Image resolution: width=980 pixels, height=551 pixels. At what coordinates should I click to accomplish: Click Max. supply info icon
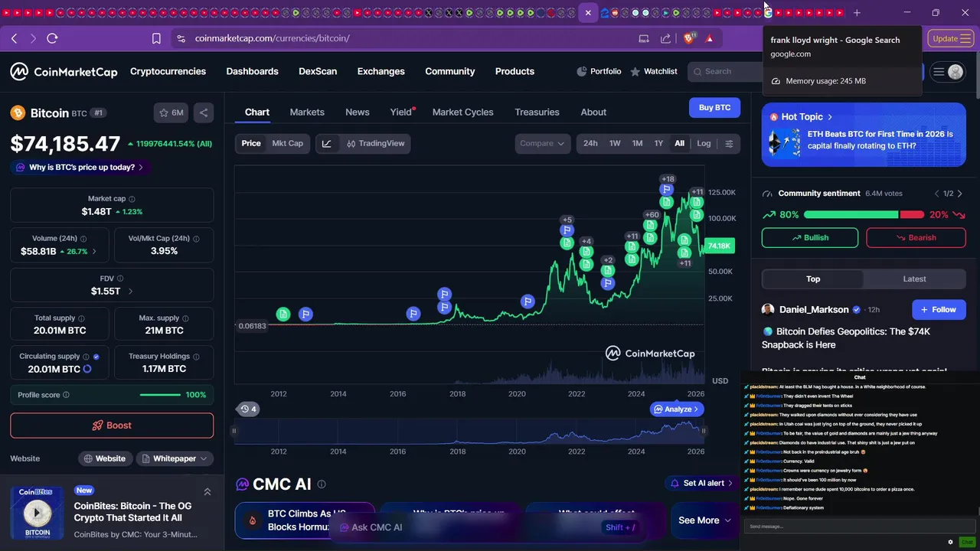pos(186,318)
